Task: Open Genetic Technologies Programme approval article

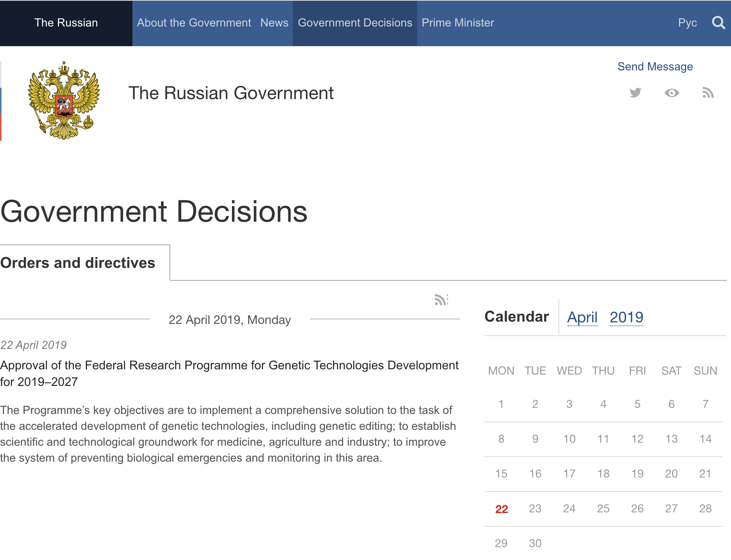Action: [229, 373]
